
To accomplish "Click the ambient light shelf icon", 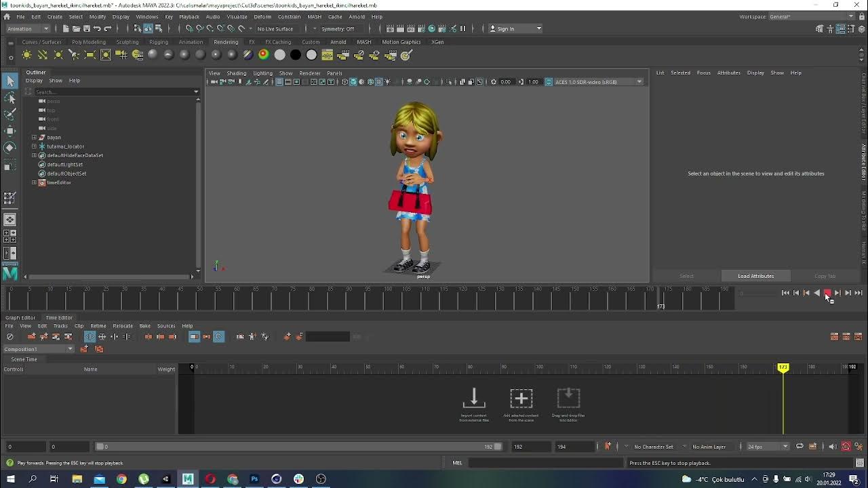I will click(26, 55).
